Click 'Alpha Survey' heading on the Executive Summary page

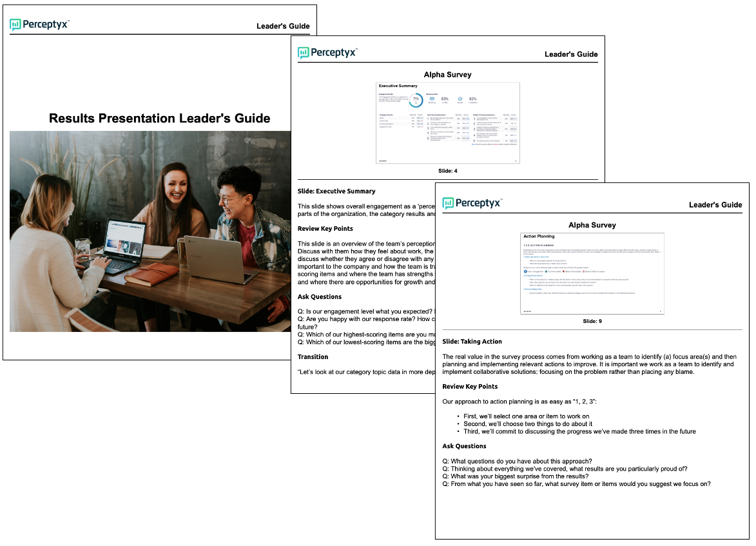[447, 74]
